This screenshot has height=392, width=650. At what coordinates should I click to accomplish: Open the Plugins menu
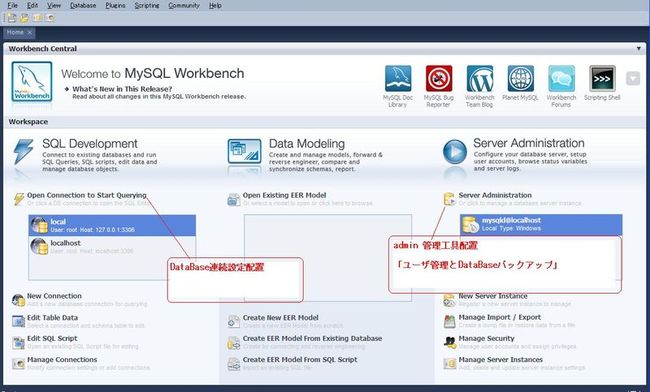(x=115, y=5)
